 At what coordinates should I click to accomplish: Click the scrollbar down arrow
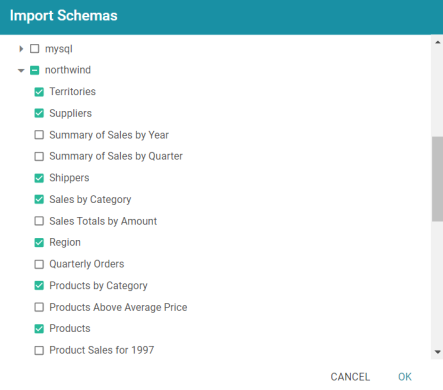point(438,352)
